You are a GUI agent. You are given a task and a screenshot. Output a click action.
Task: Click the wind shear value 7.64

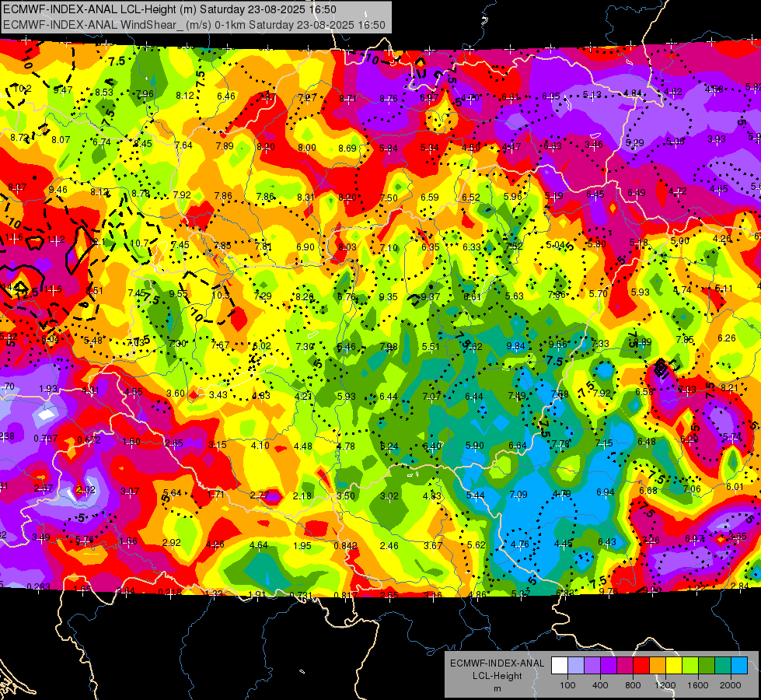tap(183, 145)
